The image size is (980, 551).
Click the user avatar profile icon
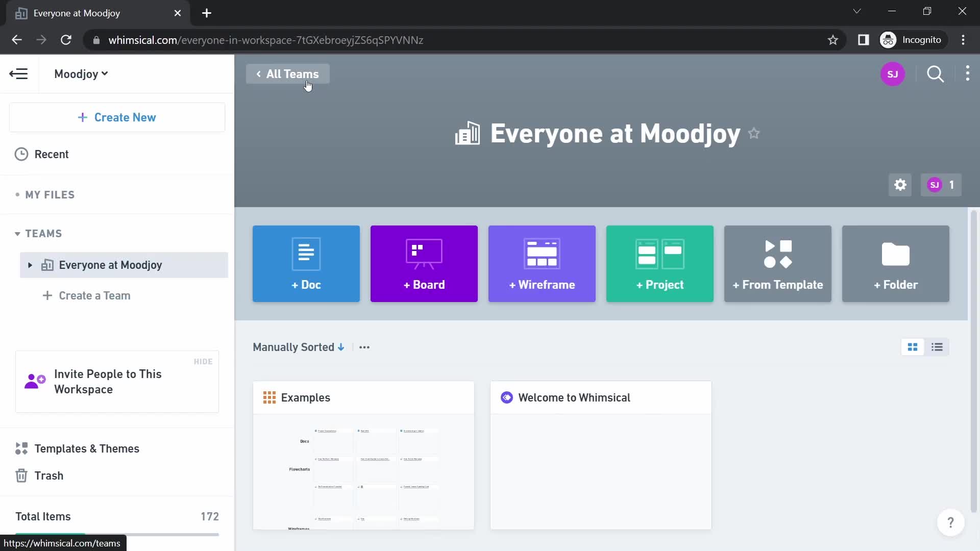click(893, 74)
